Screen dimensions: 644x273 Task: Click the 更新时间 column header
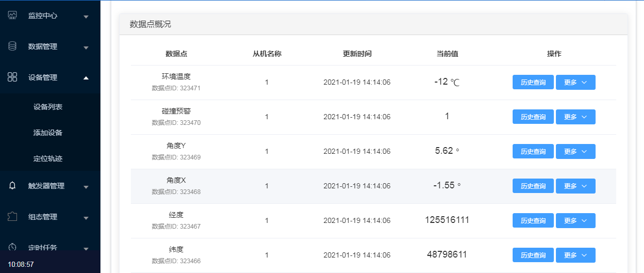[x=357, y=54]
